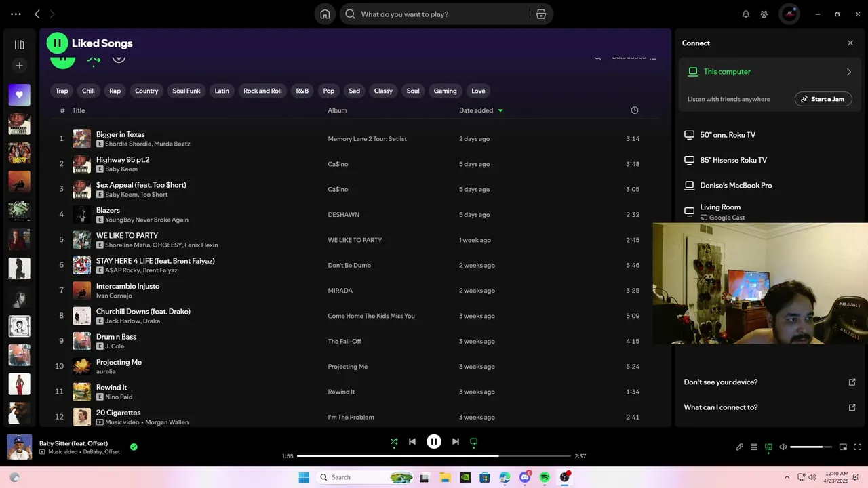The height and width of the screenshot is (488, 868).
Task: Select the Gaming filter chip
Action: click(x=446, y=91)
